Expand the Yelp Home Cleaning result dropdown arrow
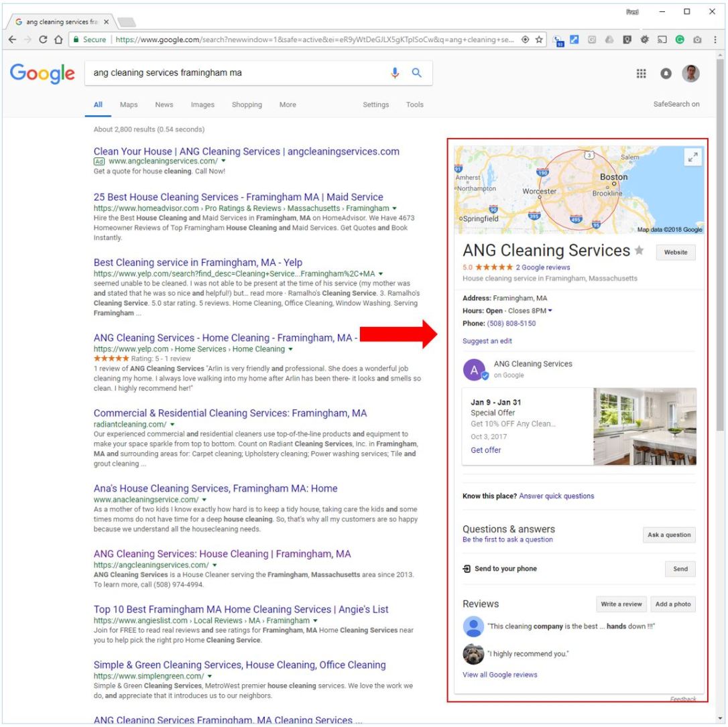 click(x=290, y=349)
